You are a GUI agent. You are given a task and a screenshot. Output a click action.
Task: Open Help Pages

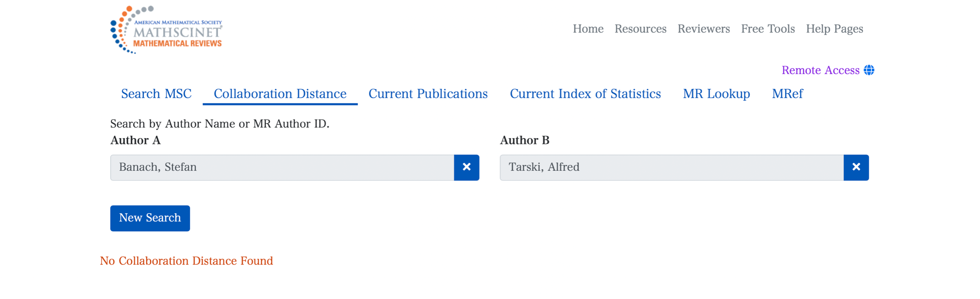click(834, 29)
